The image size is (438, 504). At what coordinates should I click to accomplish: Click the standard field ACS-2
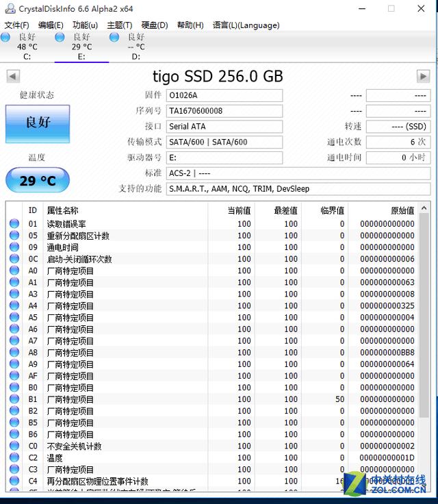click(298, 173)
